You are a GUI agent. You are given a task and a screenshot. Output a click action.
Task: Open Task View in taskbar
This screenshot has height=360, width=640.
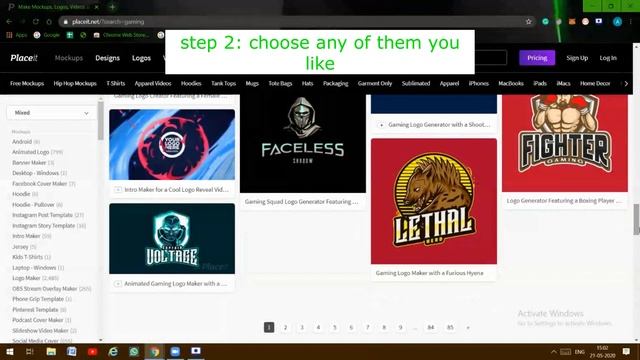[x=30, y=351]
